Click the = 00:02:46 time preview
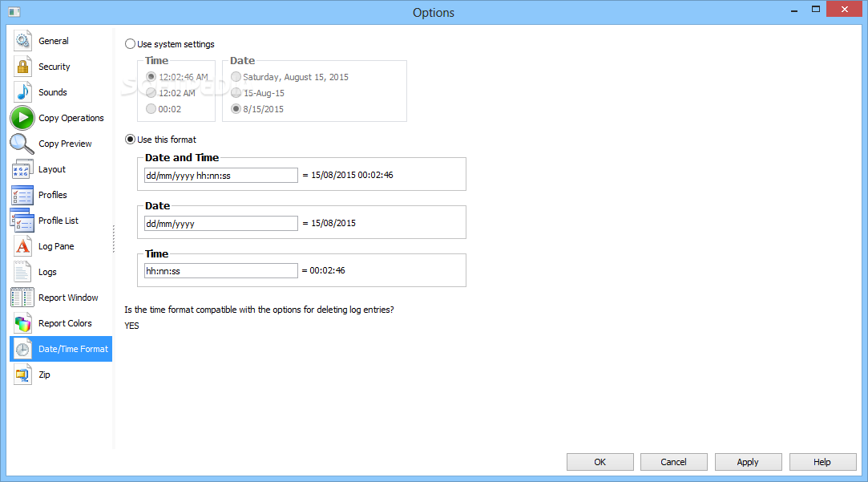This screenshot has width=868, height=482. click(323, 270)
